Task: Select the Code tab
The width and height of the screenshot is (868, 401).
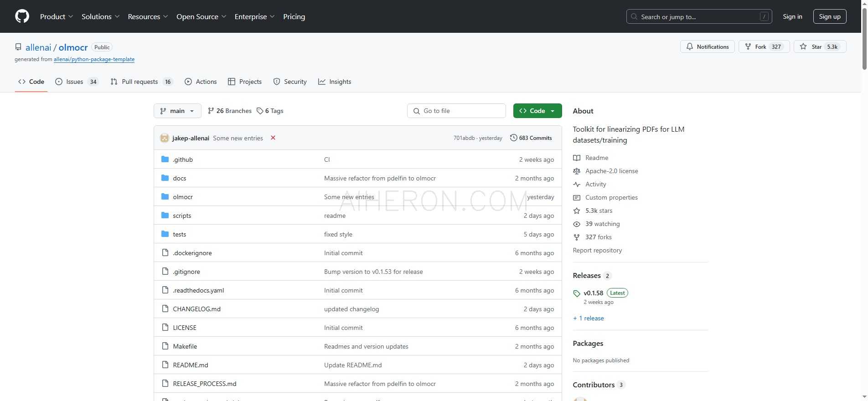Action: coord(31,82)
